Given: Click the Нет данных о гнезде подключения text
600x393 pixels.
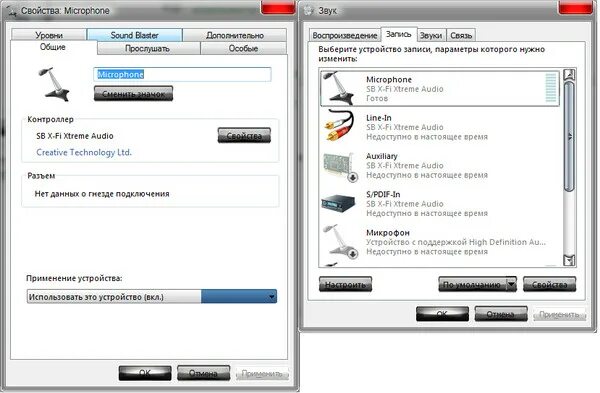Looking at the screenshot, I should click(x=102, y=194).
